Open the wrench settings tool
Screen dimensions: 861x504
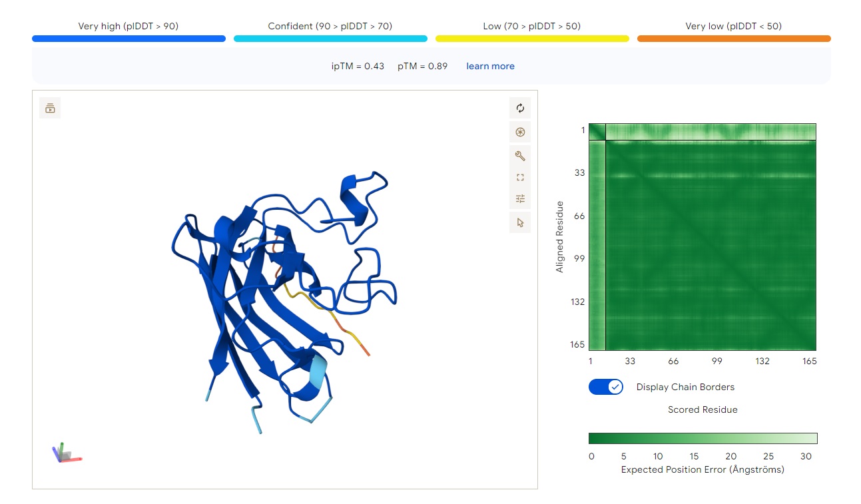520,156
